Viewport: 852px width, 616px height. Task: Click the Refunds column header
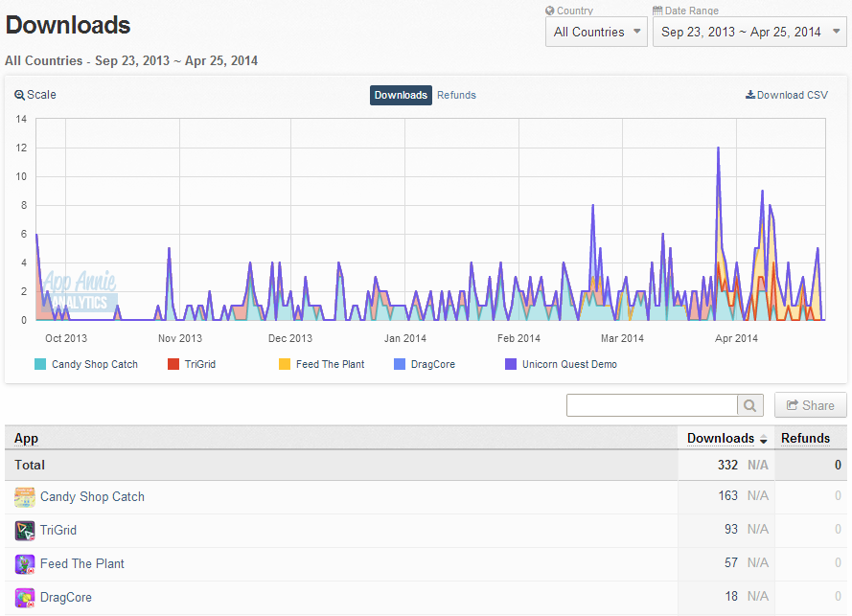[805, 439]
